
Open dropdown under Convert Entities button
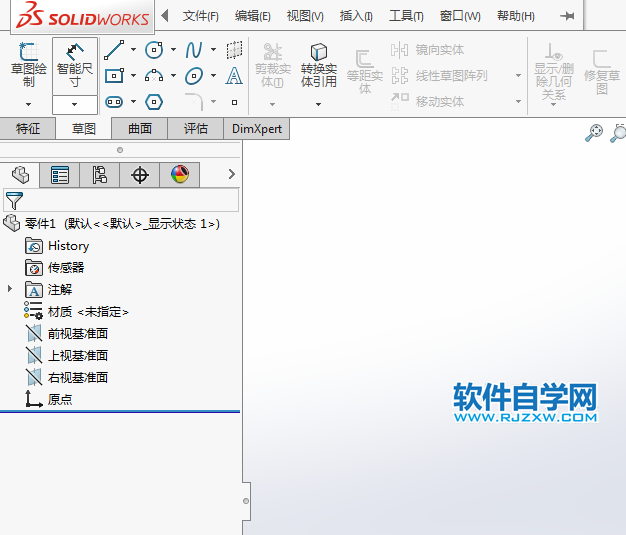[x=318, y=105]
